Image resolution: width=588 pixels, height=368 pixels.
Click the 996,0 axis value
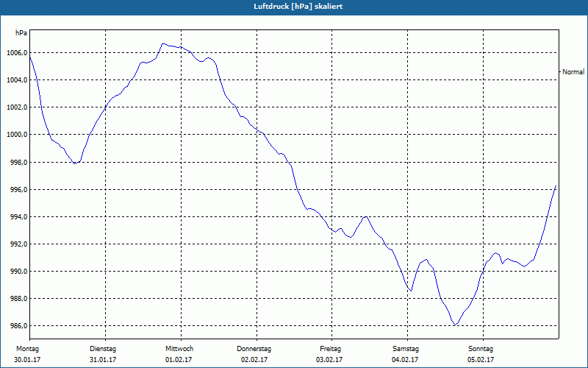(x=19, y=190)
